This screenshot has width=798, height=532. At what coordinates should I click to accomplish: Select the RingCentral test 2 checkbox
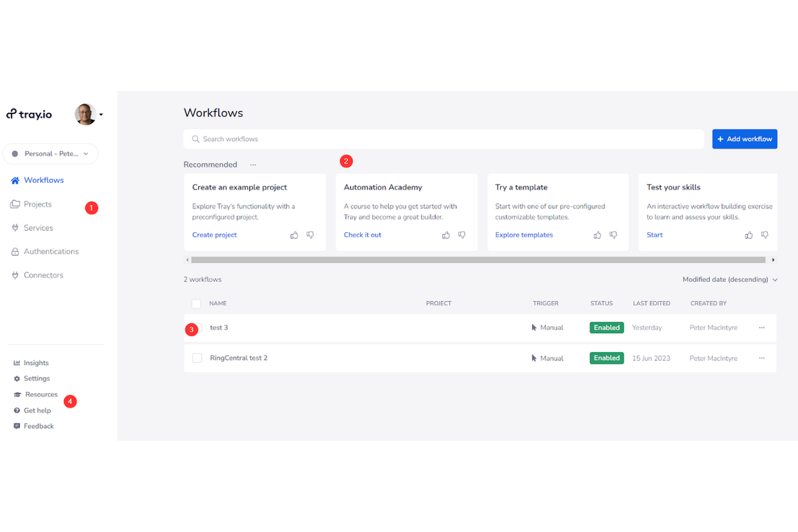(x=197, y=358)
